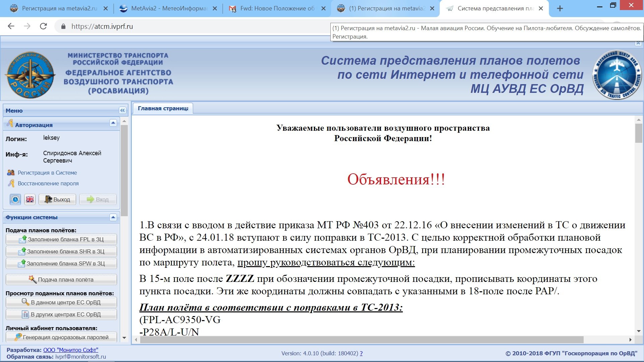This screenshot has height=362, width=644.
Task: View plans В данном центре ЕС ОрВД
Action: pos(61,302)
